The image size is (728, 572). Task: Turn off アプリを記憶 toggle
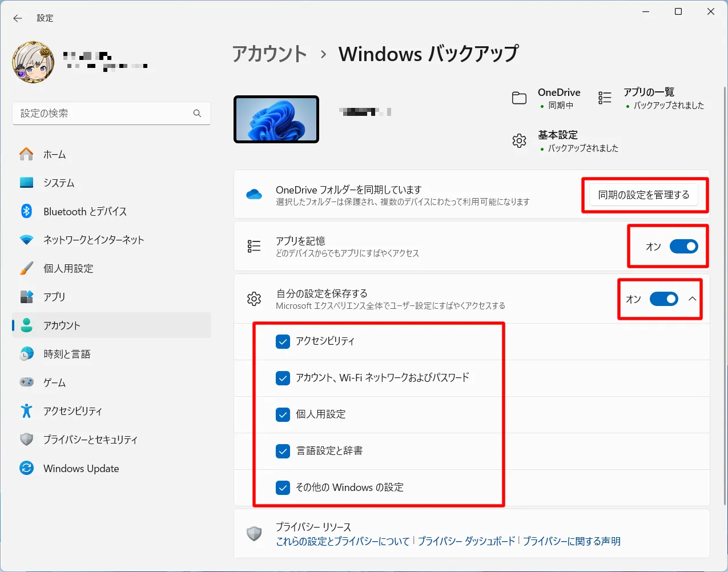tap(683, 247)
